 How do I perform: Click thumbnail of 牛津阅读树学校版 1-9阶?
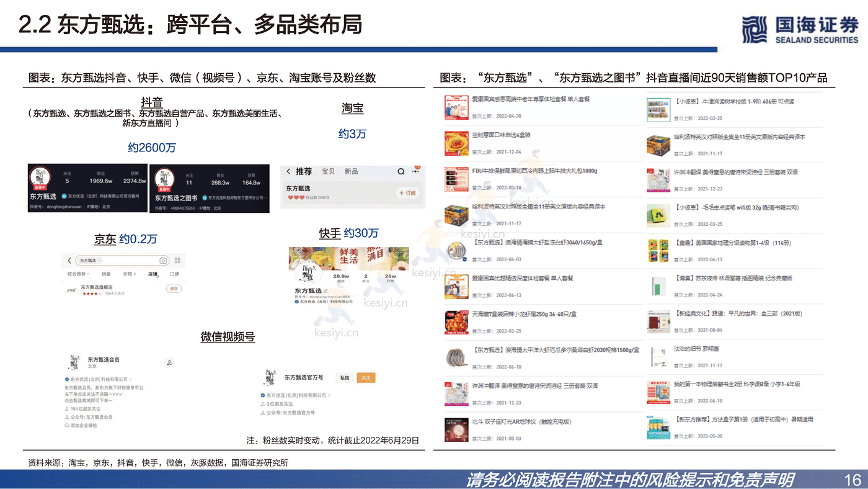[658, 109]
